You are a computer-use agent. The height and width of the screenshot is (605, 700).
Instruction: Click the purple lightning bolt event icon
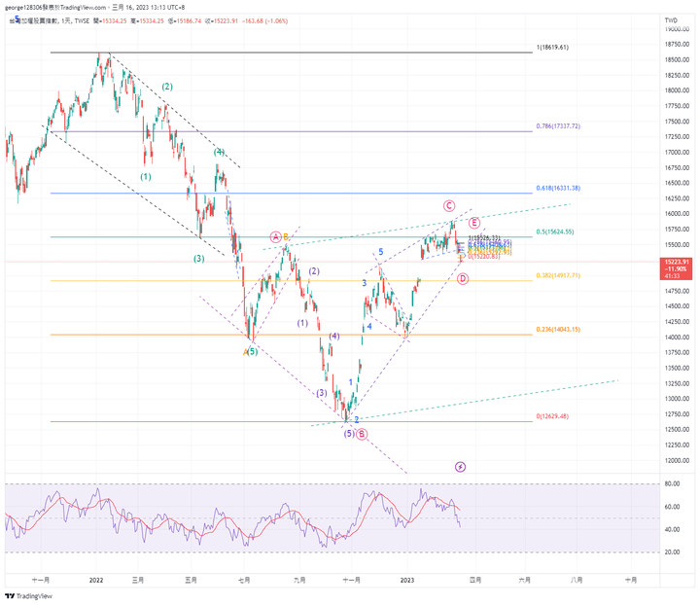[x=460, y=467]
